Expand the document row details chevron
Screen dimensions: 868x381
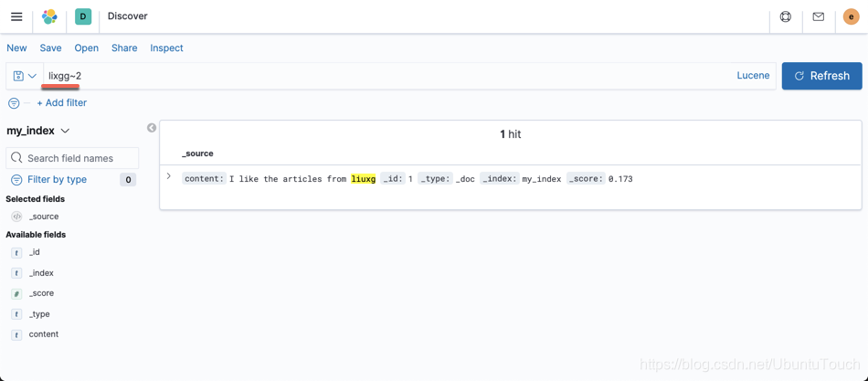[x=169, y=176]
